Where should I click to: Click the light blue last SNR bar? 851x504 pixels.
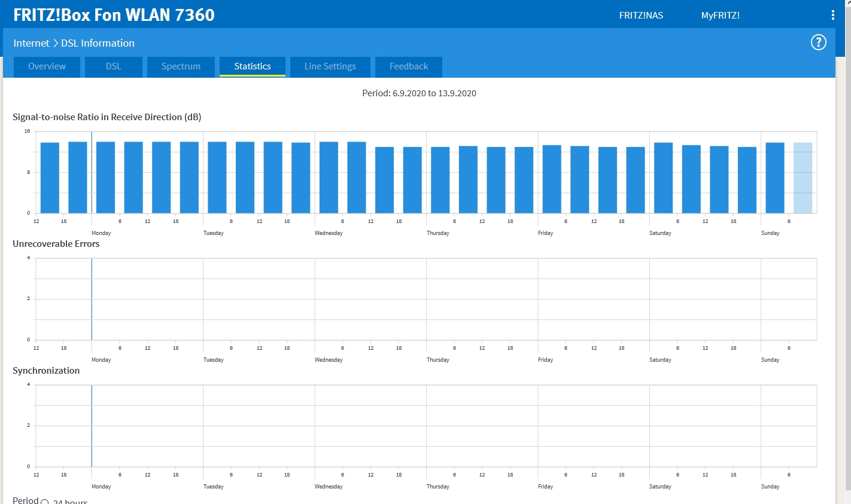803,178
